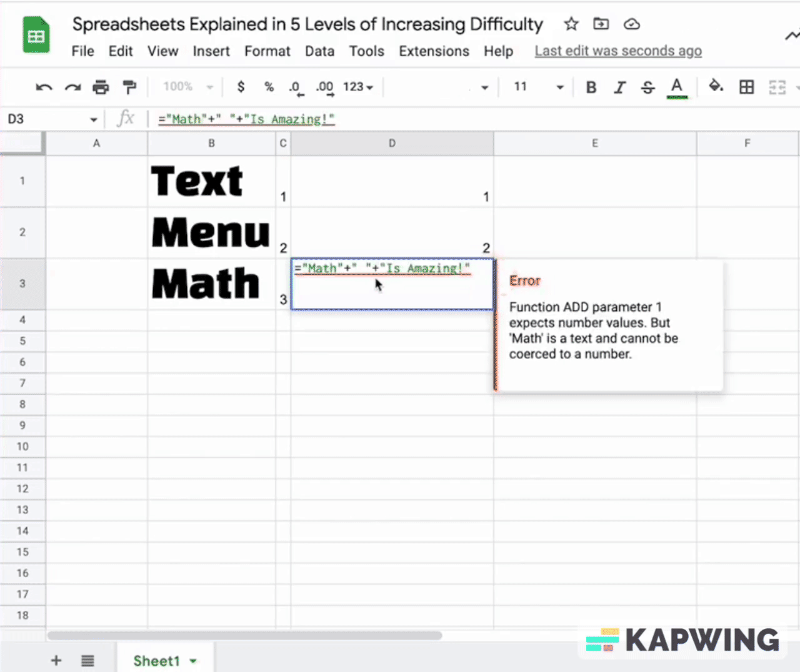Image resolution: width=800 pixels, height=672 pixels.
Task: Open the Format menu
Action: (x=267, y=51)
